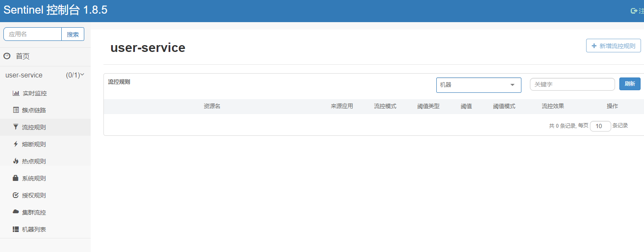Click the 阈值类型 column header

coord(428,106)
